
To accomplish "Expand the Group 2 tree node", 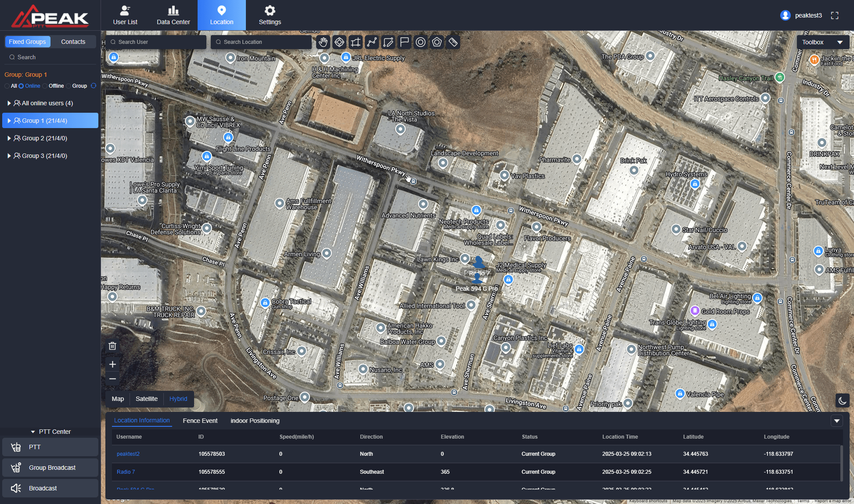I will [x=9, y=138].
